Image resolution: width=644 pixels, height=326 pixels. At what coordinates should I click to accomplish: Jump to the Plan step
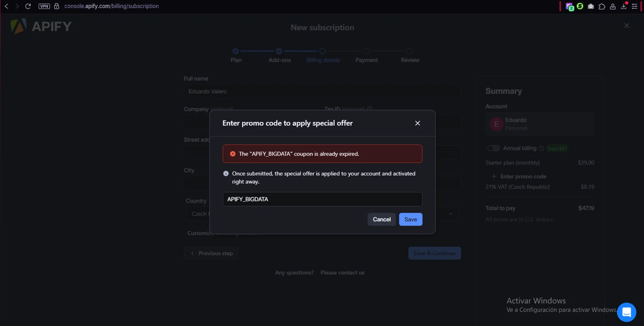pyautogui.click(x=236, y=55)
